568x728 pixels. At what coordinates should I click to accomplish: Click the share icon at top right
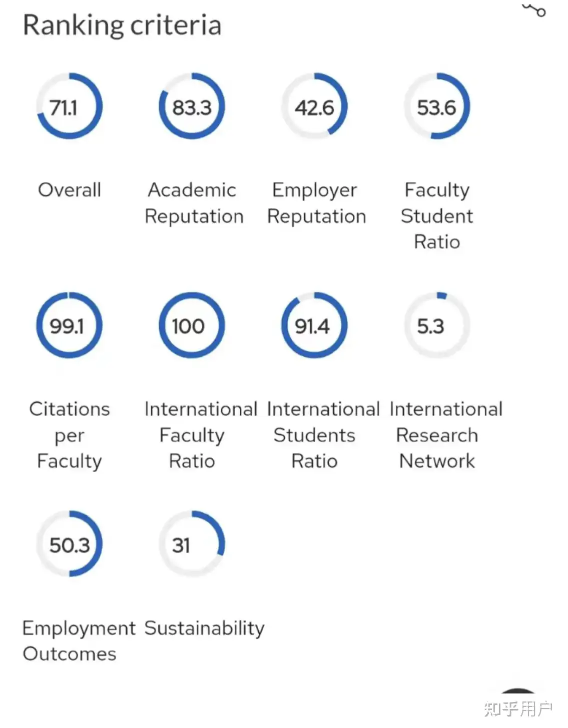534,9
